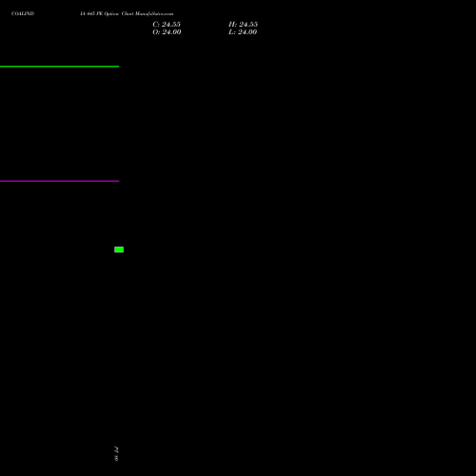Click the close value 'C: 24.55'

click(167, 25)
